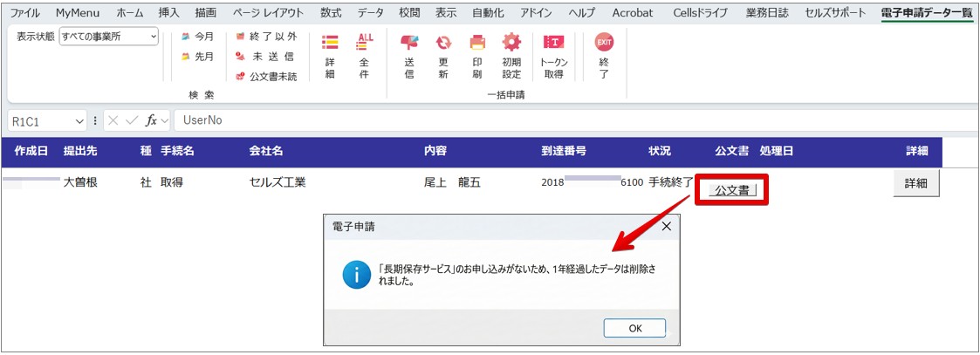Click the 公文書 button in the row
This screenshot has width=980, height=355.
(x=732, y=191)
